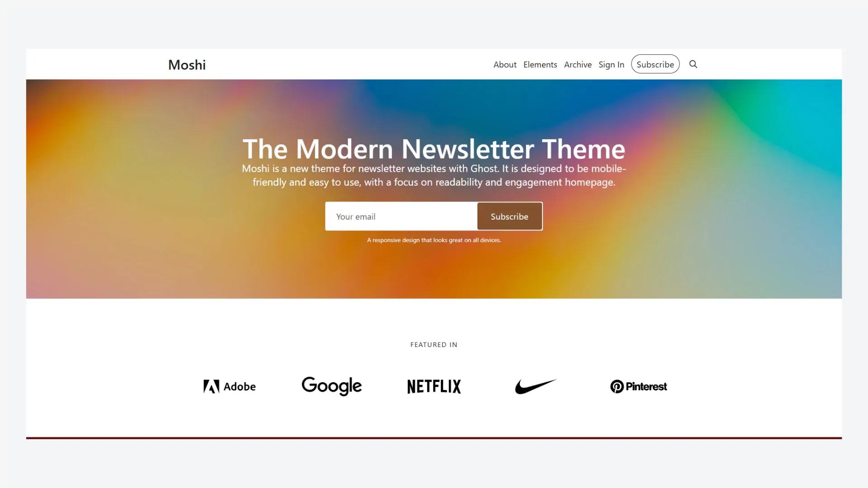Click the responsive design tagline text
868x488 pixels.
[x=434, y=239]
